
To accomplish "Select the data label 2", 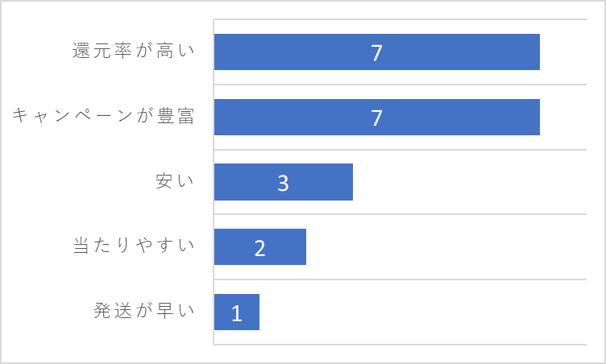I will coord(260,248).
